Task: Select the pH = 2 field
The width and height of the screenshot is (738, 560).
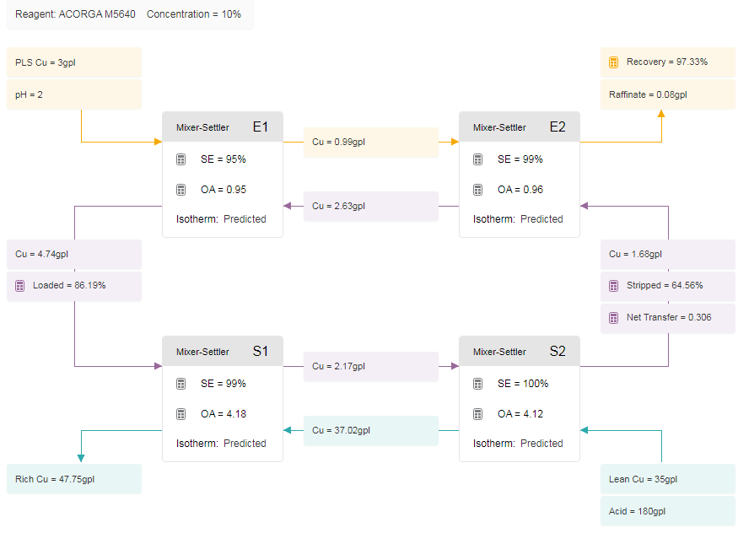Action: [74, 94]
